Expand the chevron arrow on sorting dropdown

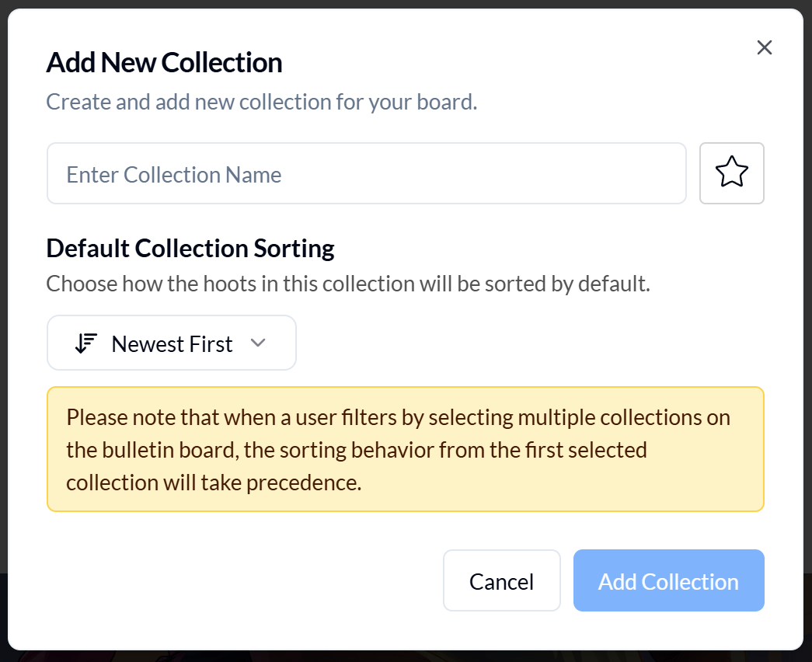[258, 343]
